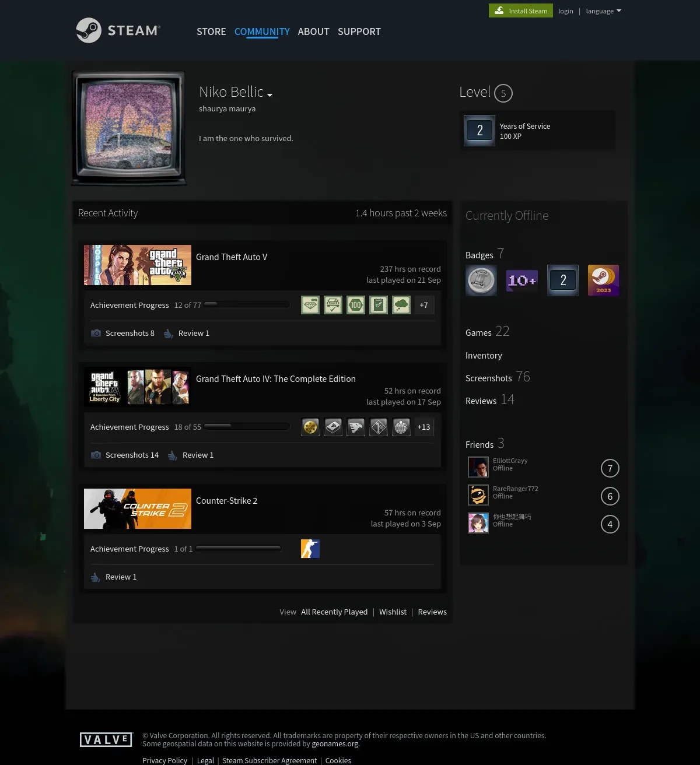This screenshot has height=765, width=700.
Task: View All Recently Played games
Action: tap(334, 612)
